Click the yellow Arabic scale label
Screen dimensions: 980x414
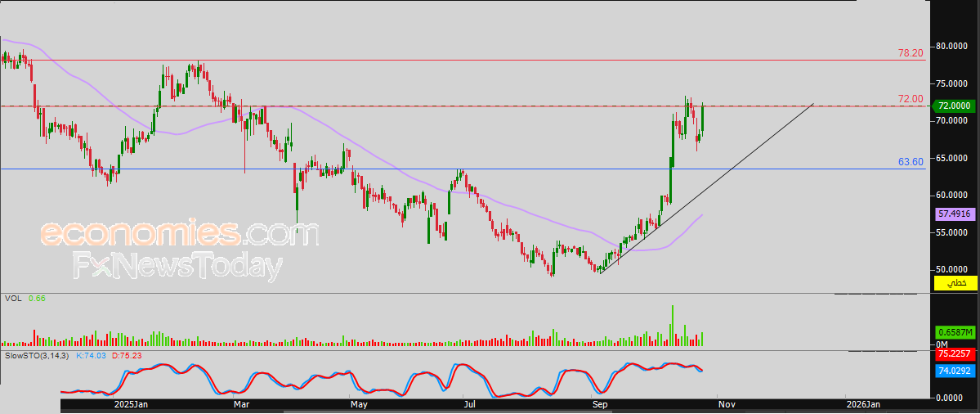pos(954,283)
